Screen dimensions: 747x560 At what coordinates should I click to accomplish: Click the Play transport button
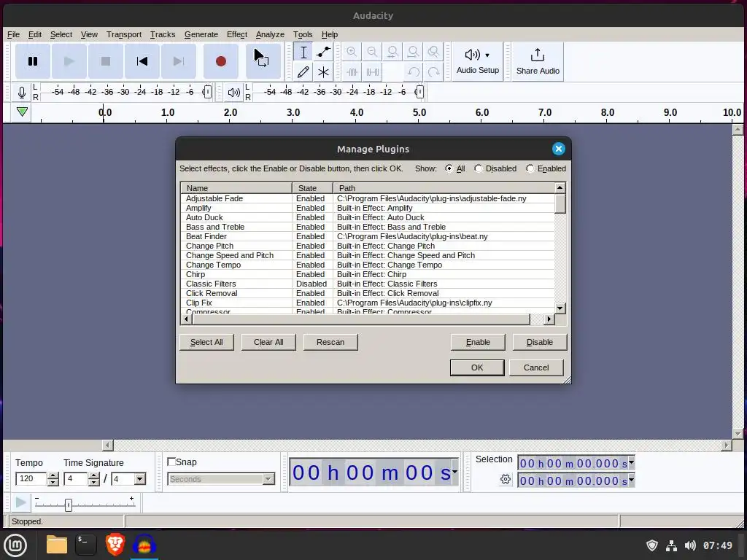click(69, 61)
